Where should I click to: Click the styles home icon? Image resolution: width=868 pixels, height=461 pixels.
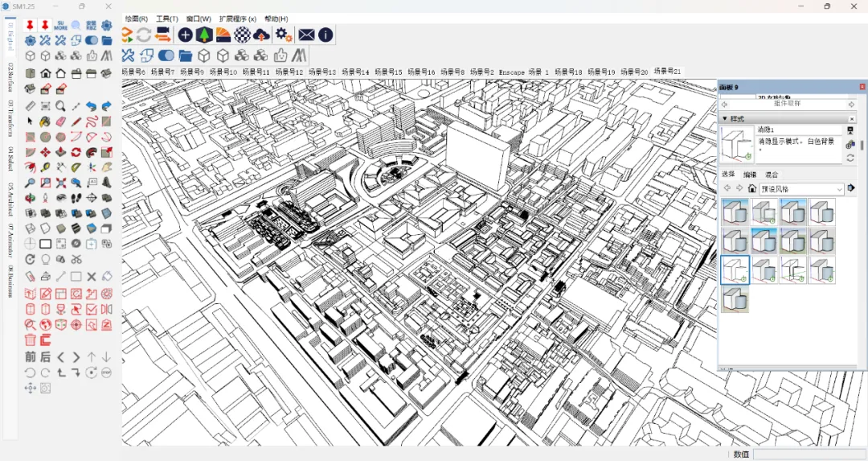coord(751,188)
